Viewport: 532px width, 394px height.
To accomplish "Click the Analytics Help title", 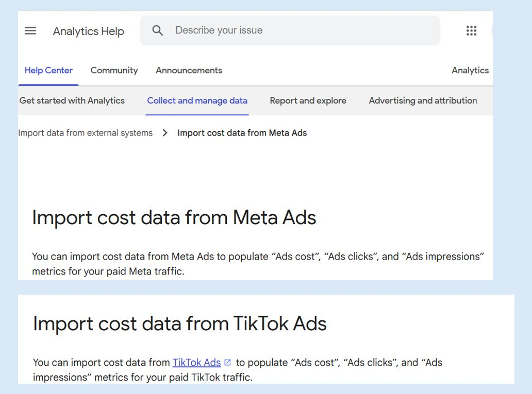I will 88,31.
